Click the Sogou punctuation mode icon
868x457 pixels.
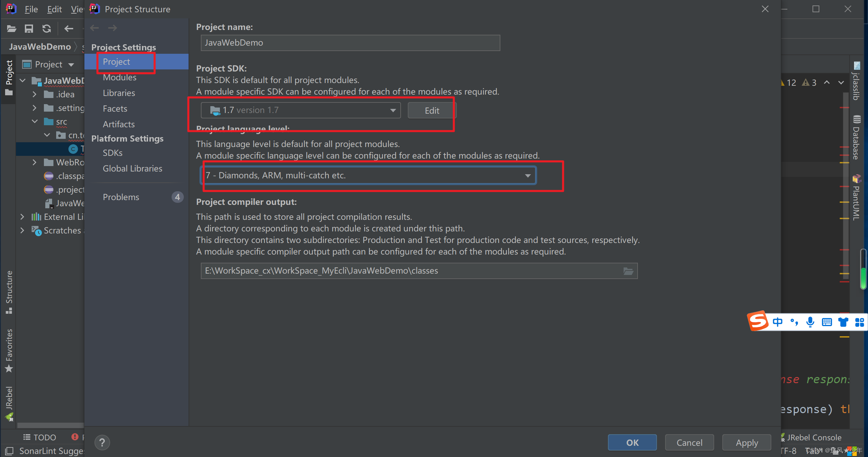tap(794, 322)
